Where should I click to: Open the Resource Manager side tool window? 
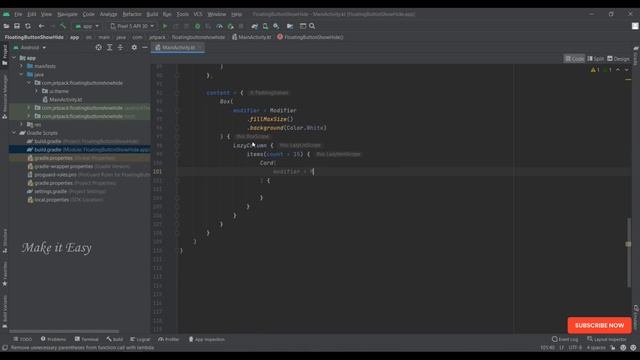coord(4,97)
